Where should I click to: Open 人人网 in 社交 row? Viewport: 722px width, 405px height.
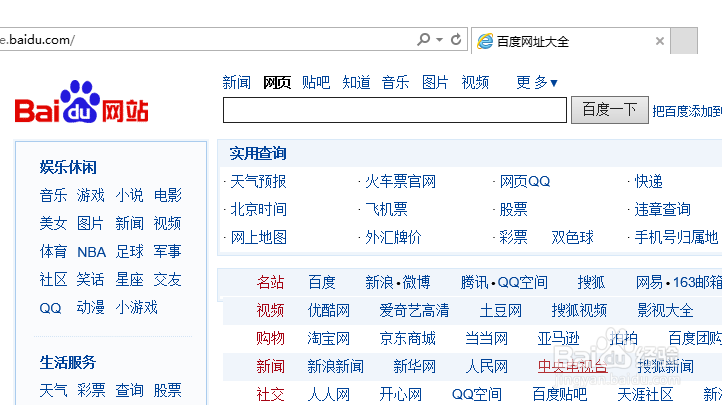[x=329, y=395]
